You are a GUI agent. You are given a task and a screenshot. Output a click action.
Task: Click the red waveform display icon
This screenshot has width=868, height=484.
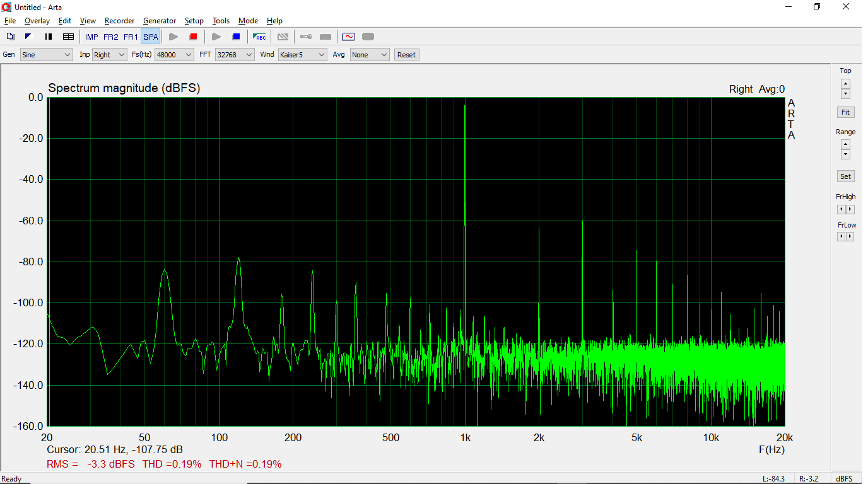click(x=349, y=37)
